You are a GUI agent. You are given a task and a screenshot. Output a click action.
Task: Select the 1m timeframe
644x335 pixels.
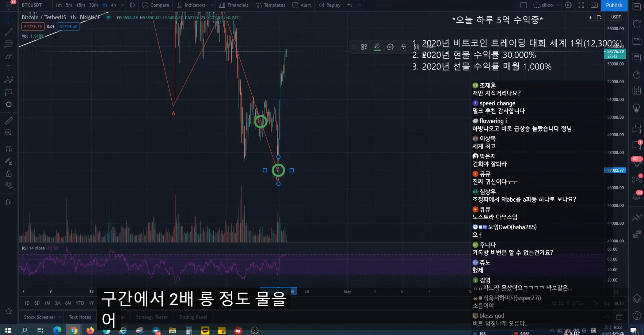58,5
